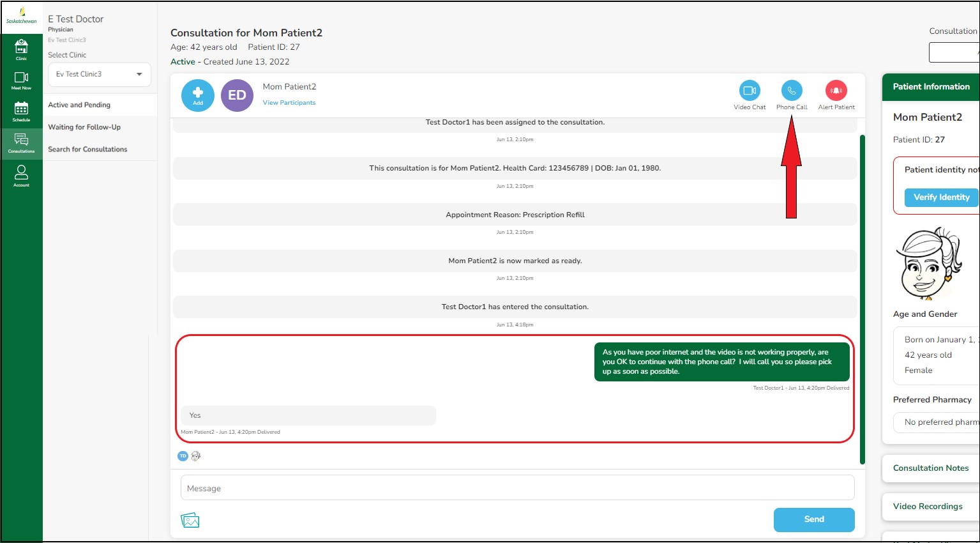
Task: Start a Video Chat with the patient
Action: [x=750, y=91]
